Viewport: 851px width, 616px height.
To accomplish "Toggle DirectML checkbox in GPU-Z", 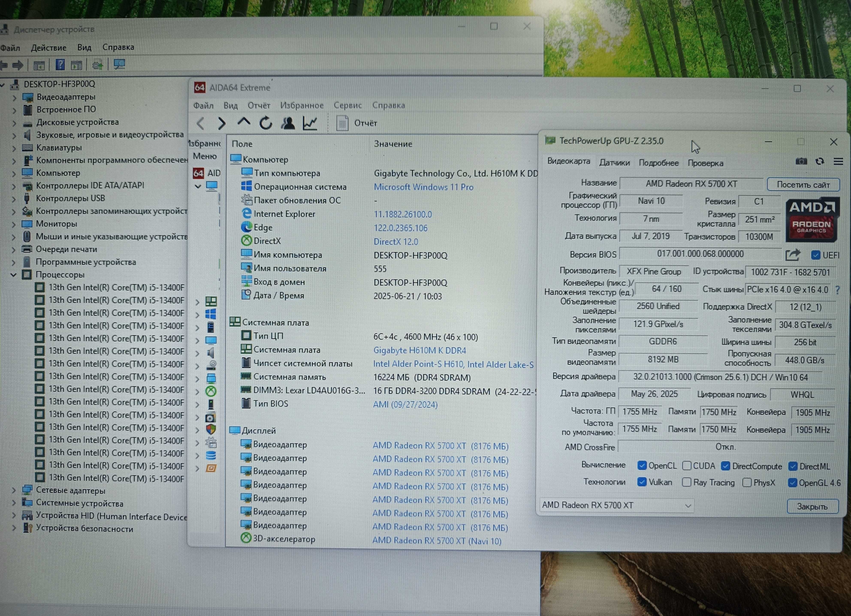I will 793,466.
